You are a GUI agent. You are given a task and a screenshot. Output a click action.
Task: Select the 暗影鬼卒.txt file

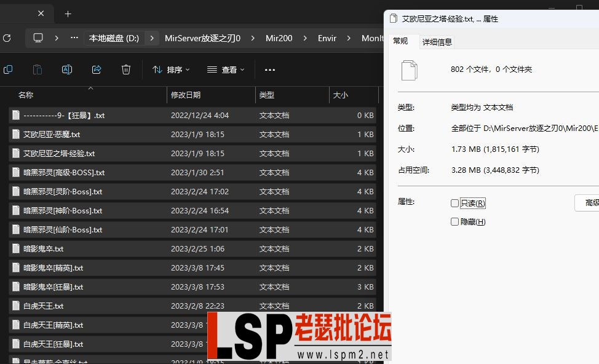44,248
